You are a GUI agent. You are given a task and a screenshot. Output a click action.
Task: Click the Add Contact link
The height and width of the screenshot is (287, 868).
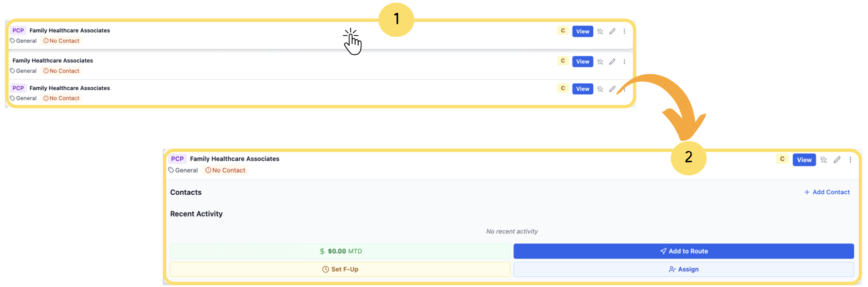(x=827, y=192)
